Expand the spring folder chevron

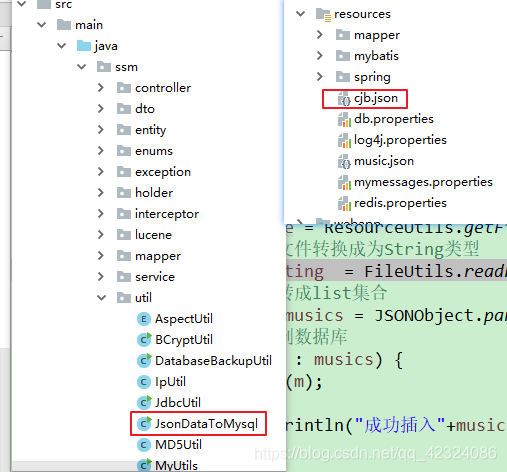320,77
